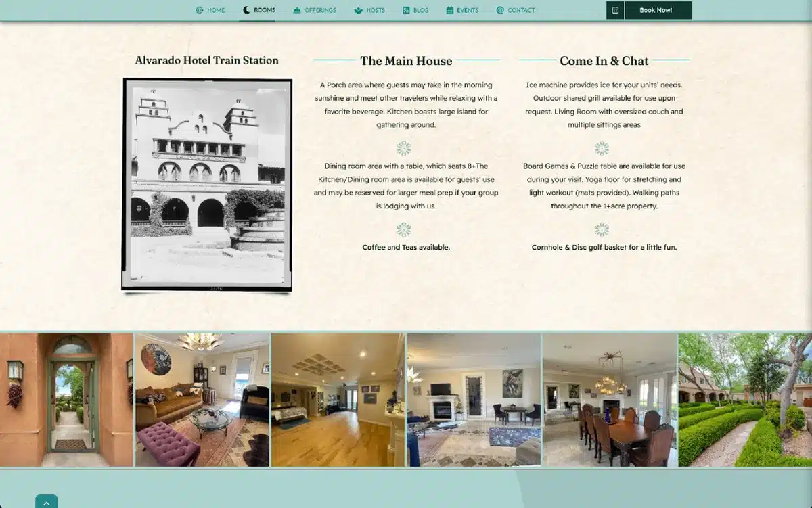Click the dining room photo in the gallery
The image size is (812, 508).
[608, 398]
